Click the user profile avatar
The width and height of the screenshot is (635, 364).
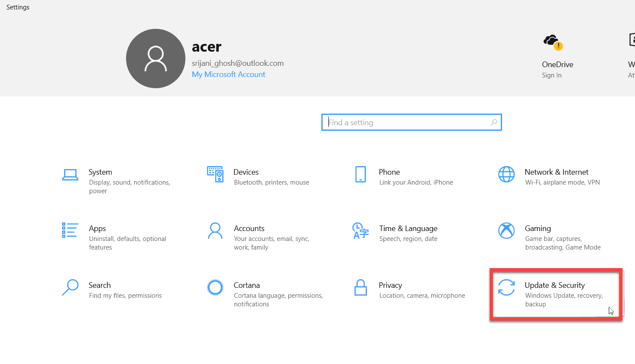click(x=156, y=59)
